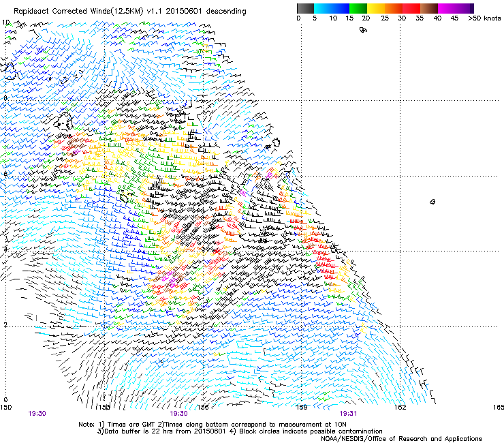Click the '150' longitude axis label
504x443 pixels.
point(5,408)
